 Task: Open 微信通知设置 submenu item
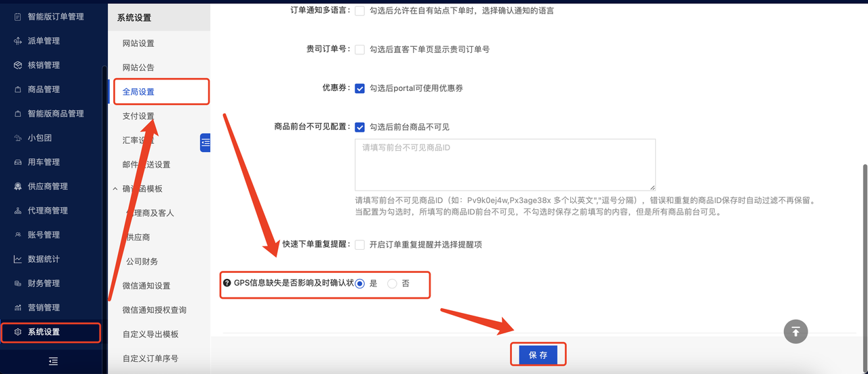[146, 286]
